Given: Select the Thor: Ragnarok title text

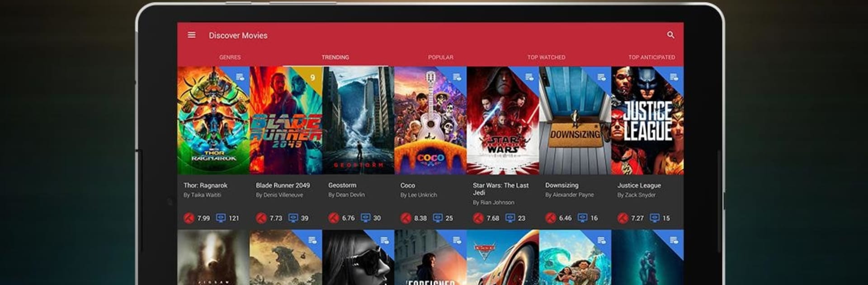Looking at the screenshot, I should tap(205, 185).
